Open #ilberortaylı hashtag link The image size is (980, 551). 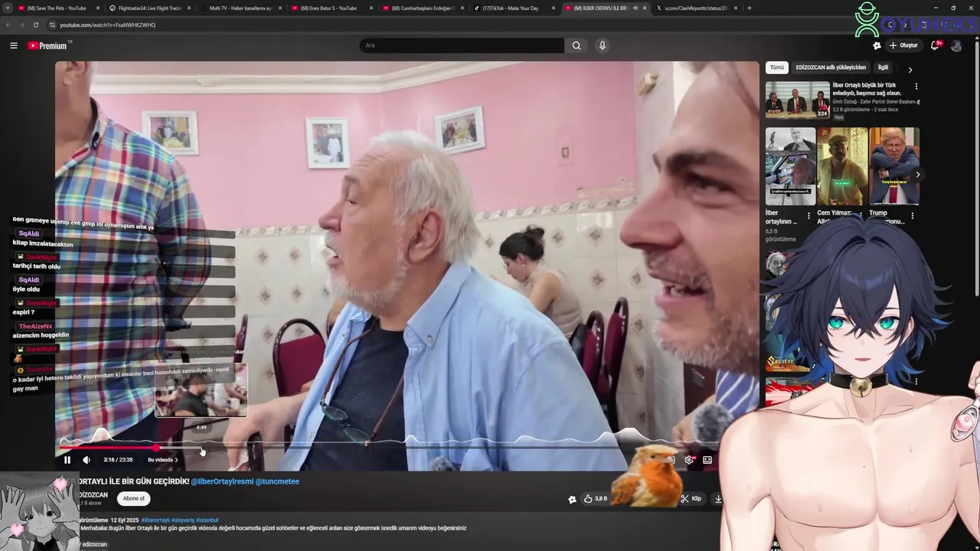(155, 520)
